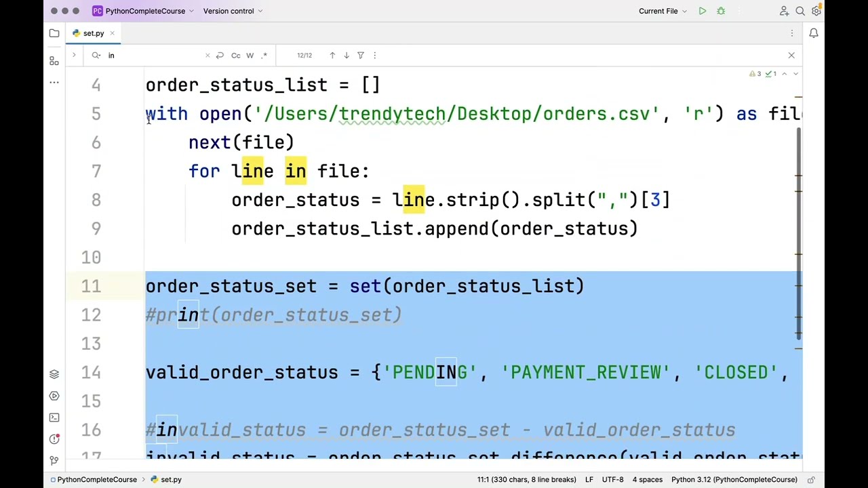Open the Terminal tool window
The width and height of the screenshot is (868, 488).
pos(54,418)
